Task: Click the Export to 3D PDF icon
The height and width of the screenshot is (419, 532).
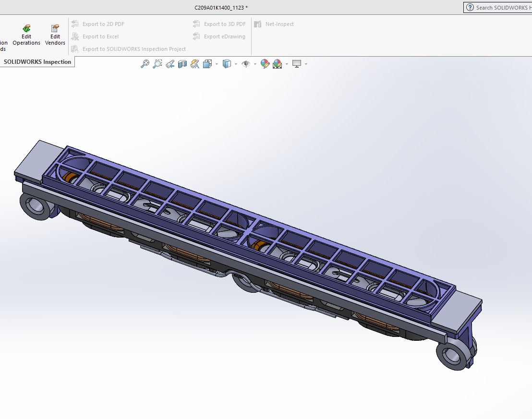Action: [x=196, y=24]
